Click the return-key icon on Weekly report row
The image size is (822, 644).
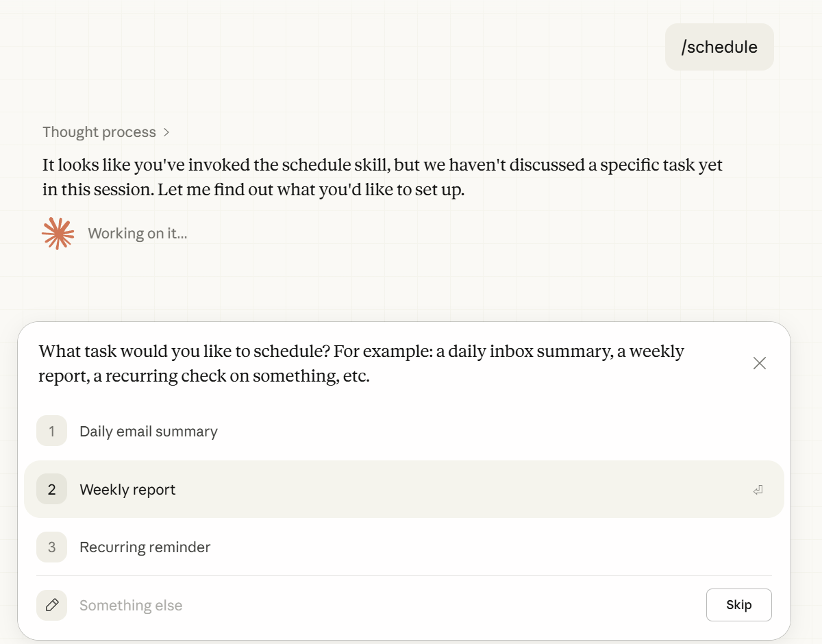point(758,489)
